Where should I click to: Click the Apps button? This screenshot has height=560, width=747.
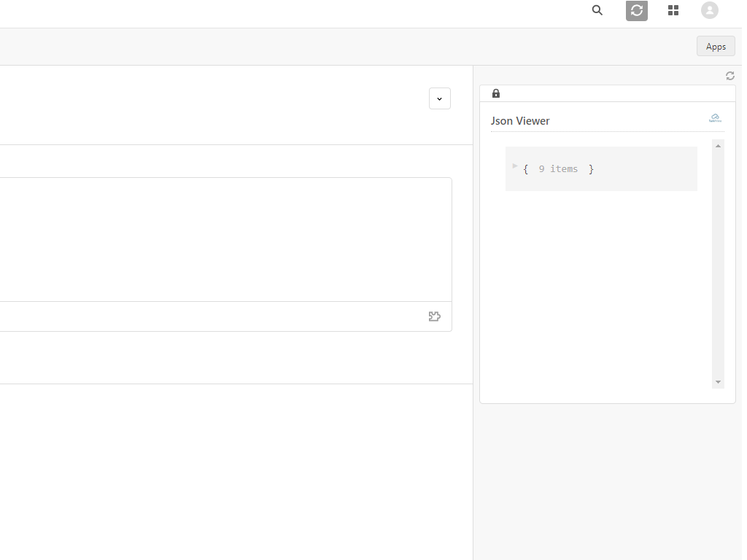[716, 46]
